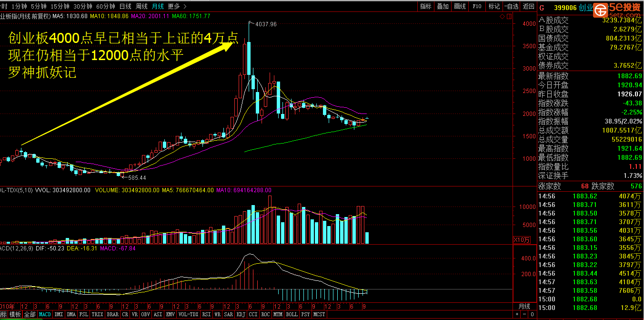This screenshot has height=320, width=644.
Task: Select the 月线 monthly chart tab
Action: click(158, 6)
